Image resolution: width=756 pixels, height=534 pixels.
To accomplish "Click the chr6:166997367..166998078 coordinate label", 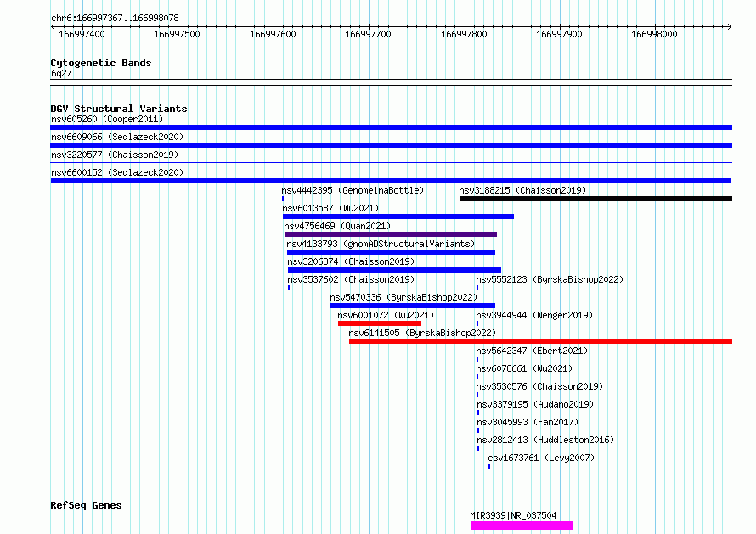I will (115, 19).
